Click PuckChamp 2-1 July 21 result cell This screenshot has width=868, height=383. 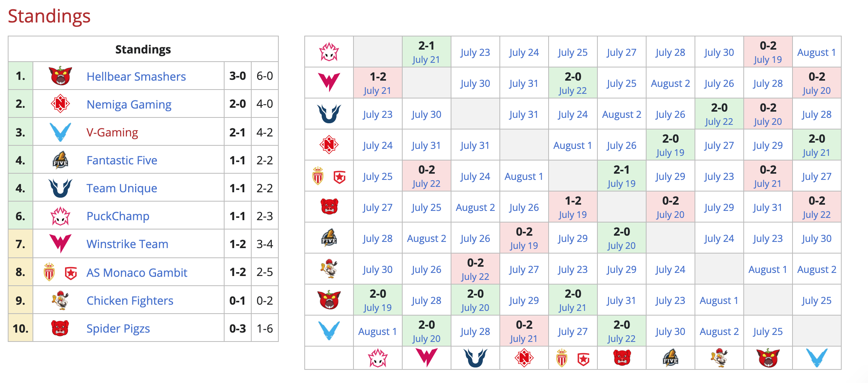(427, 52)
